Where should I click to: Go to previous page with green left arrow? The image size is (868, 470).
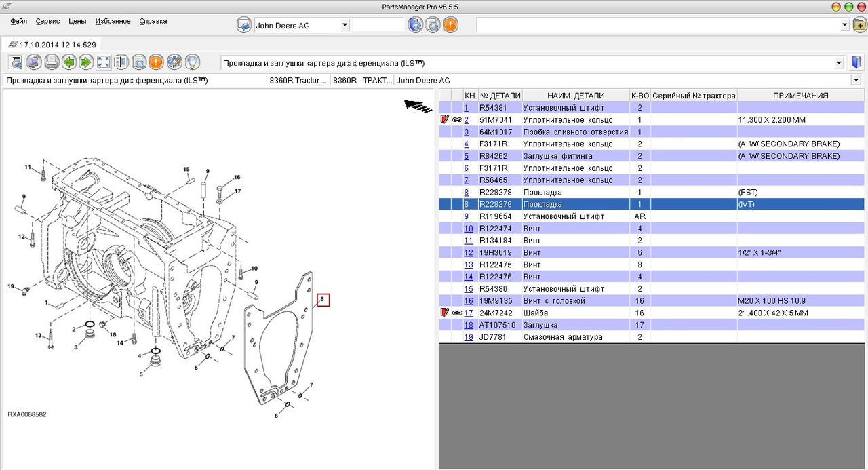pyautogui.click(x=68, y=62)
